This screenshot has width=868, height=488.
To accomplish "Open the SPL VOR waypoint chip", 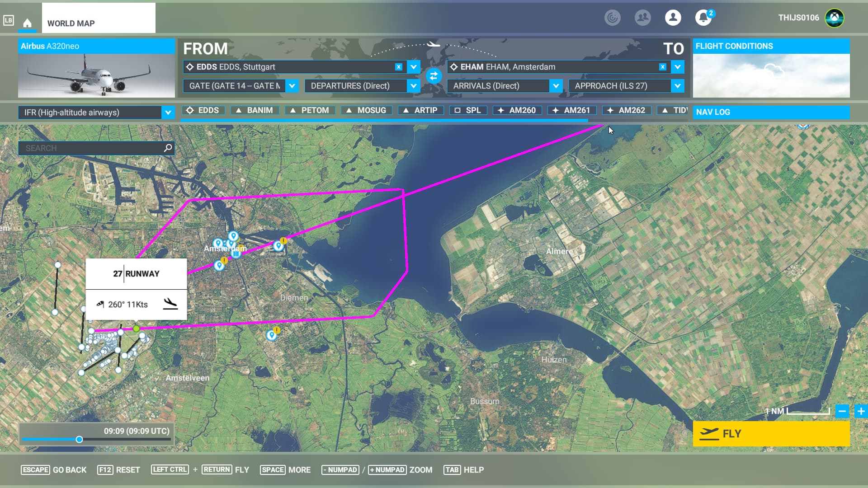I will 468,110.
